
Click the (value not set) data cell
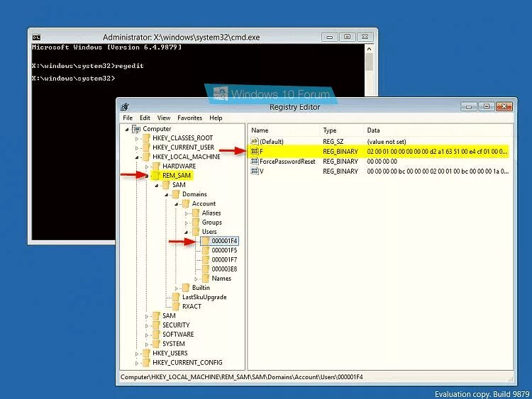coord(387,141)
